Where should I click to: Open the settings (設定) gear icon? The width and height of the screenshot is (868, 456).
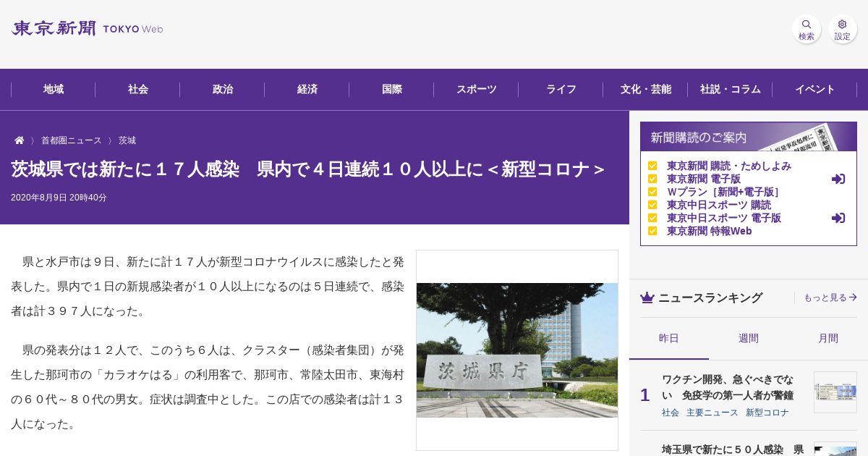[843, 29]
